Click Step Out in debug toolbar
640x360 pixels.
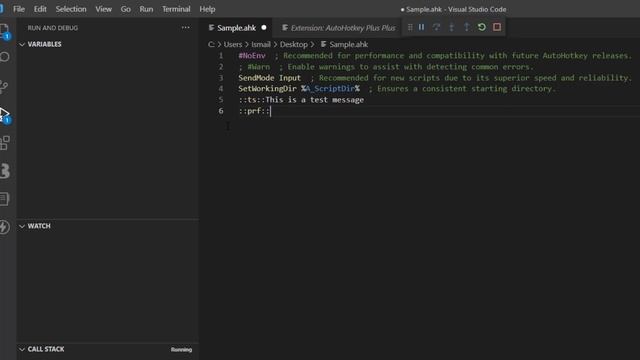[467, 27]
